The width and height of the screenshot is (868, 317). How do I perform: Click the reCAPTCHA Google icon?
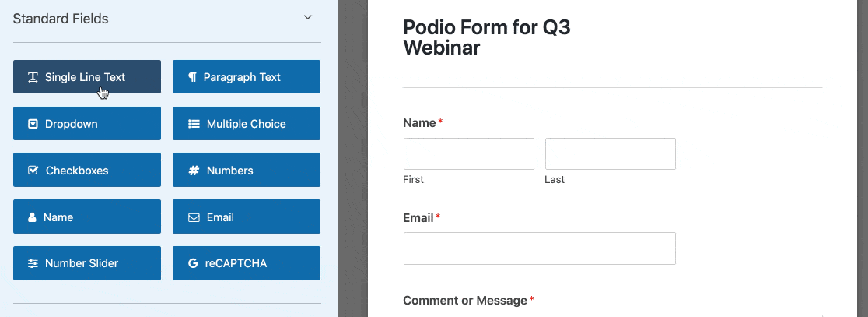point(193,263)
